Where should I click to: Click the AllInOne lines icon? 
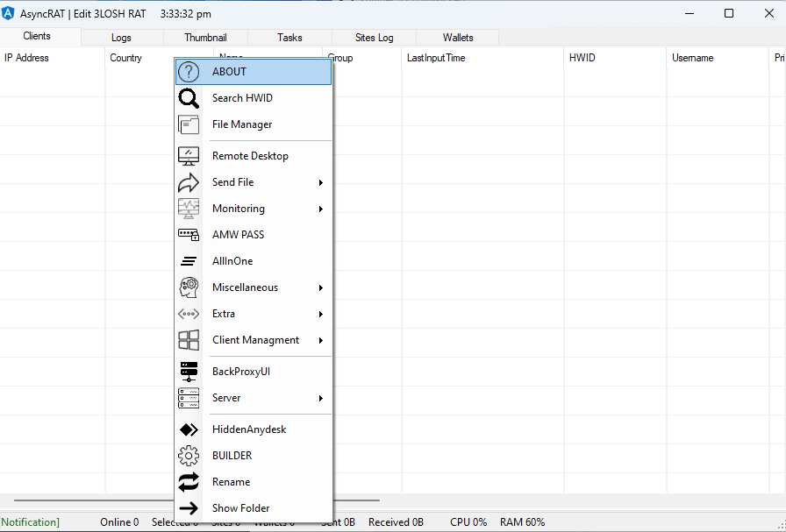click(189, 261)
